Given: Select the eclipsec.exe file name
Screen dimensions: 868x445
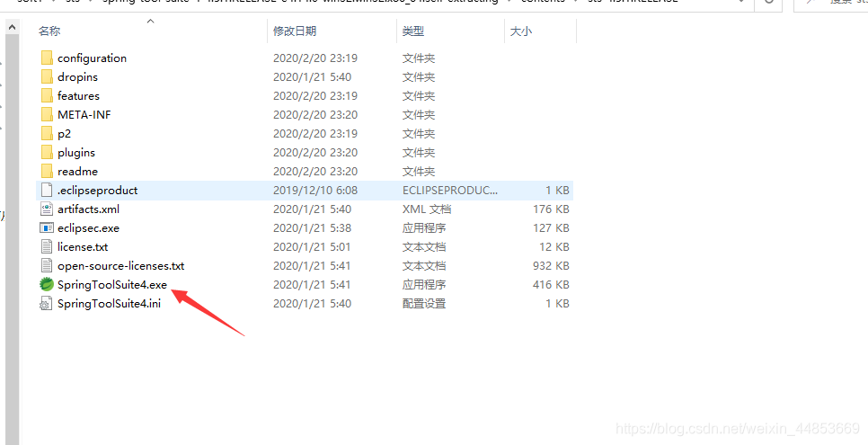Looking at the screenshot, I should pyautogui.click(x=89, y=227).
